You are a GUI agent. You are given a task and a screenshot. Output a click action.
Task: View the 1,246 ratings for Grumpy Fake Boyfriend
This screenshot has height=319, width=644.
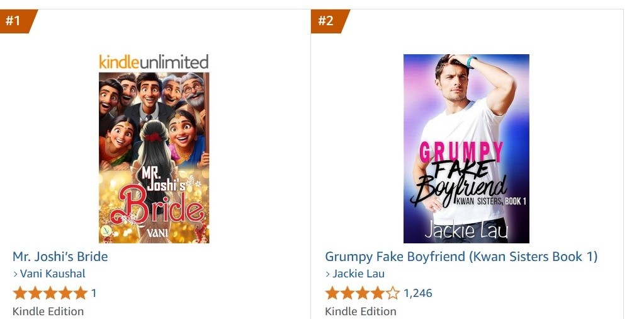pyautogui.click(x=418, y=293)
